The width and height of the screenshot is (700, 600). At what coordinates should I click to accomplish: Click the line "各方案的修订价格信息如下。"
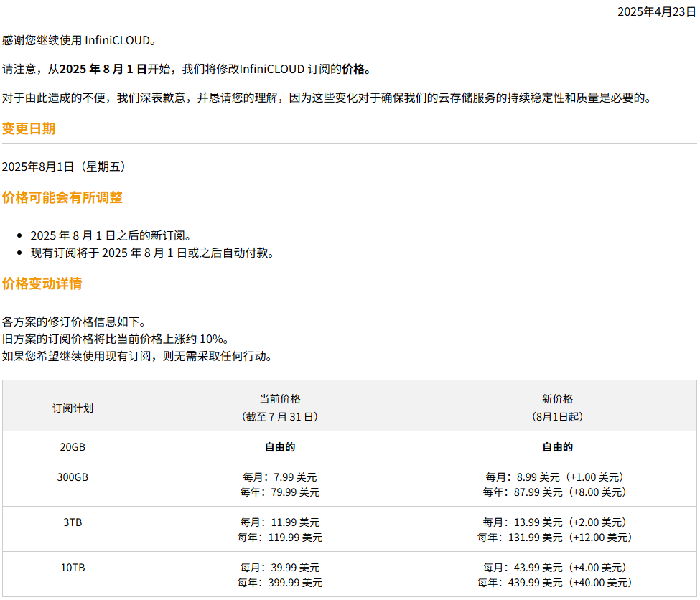[x=74, y=322]
